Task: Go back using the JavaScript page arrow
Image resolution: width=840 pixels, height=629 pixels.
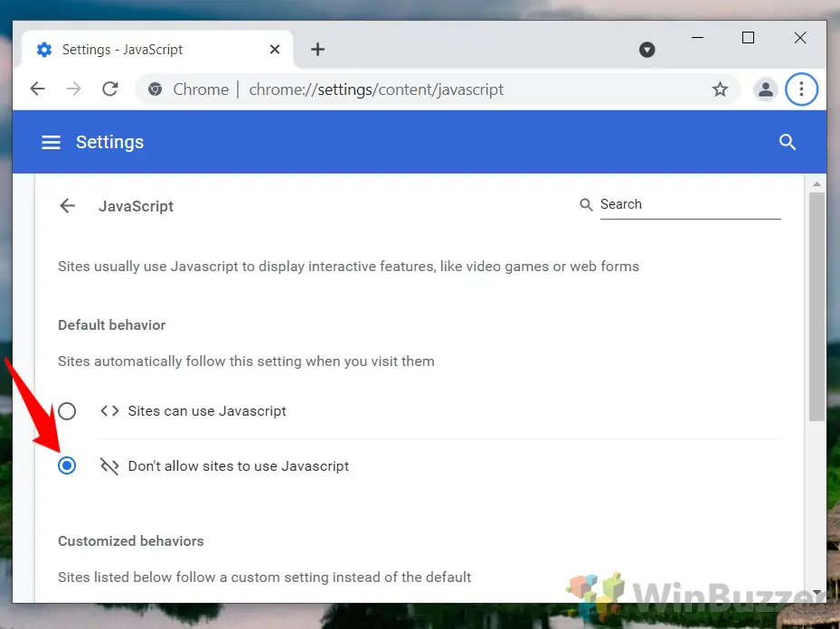Action: tap(67, 206)
